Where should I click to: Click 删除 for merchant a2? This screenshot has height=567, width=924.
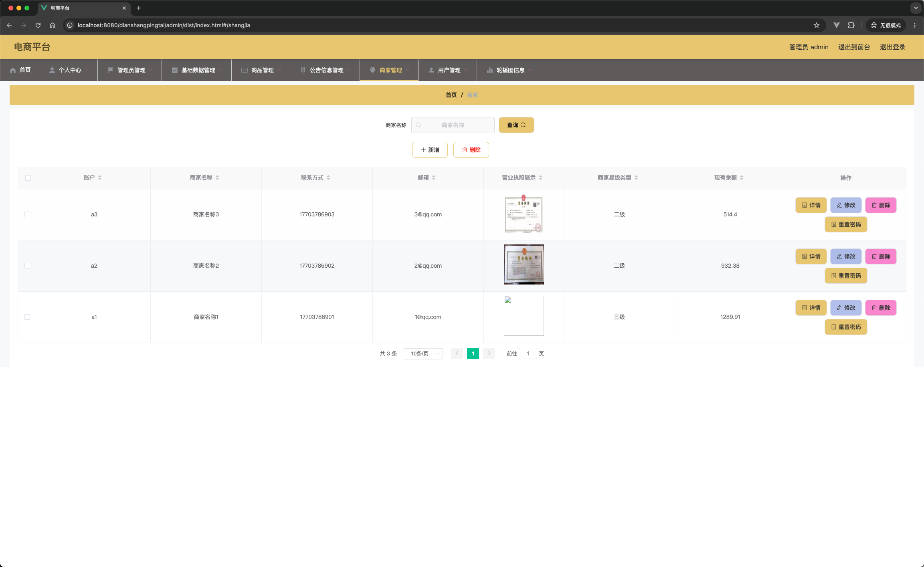881,256
